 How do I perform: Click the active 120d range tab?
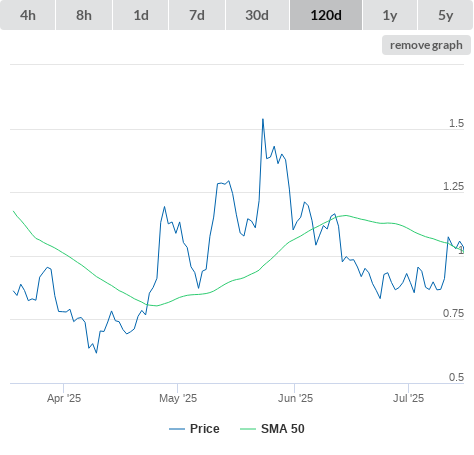(x=326, y=15)
